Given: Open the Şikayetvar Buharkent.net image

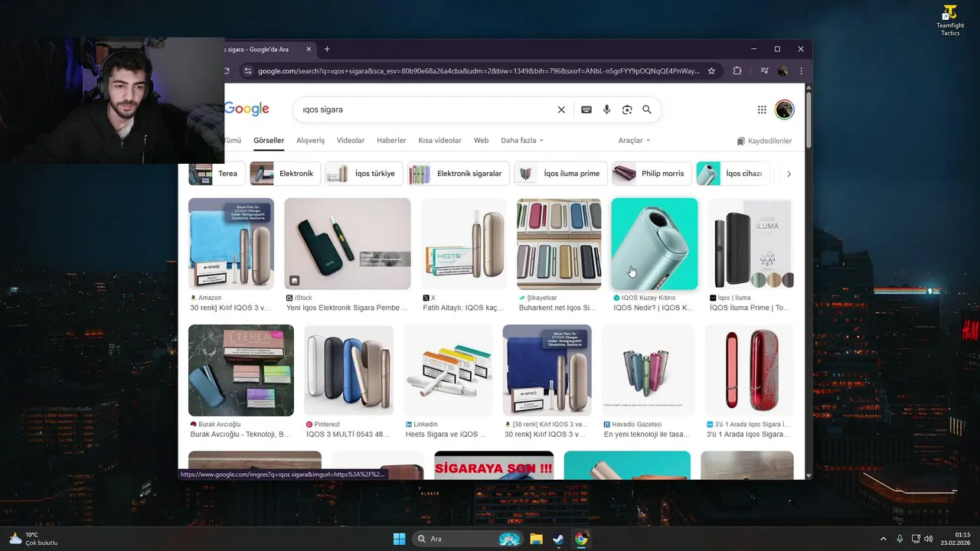Looking at the screenshot, I should click(x=559, y=244).
